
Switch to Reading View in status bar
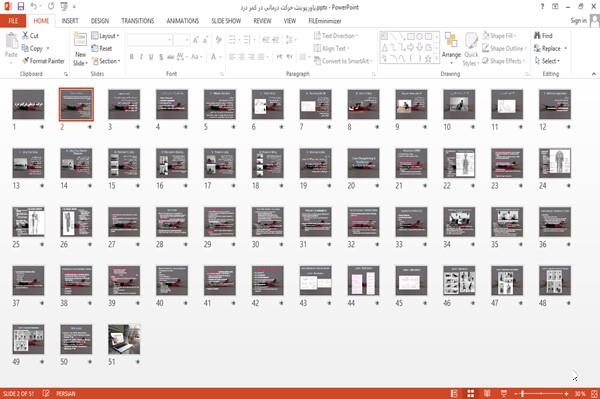coord(487,393)
